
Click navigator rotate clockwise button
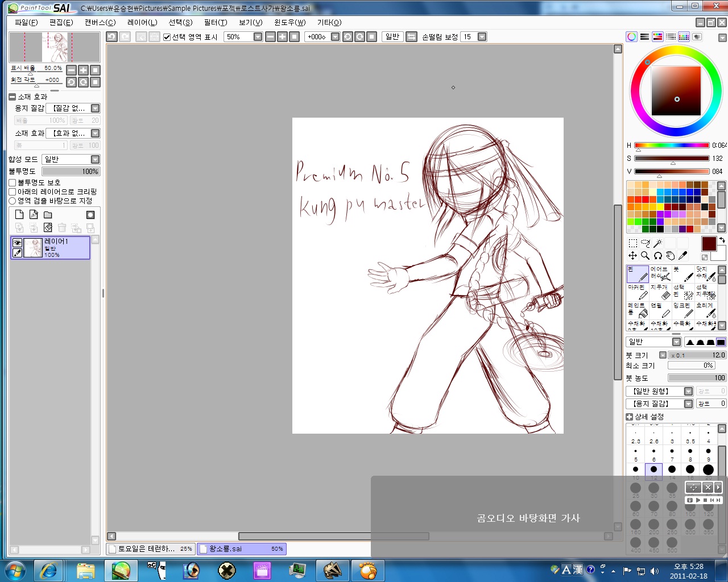click(83, 82)
